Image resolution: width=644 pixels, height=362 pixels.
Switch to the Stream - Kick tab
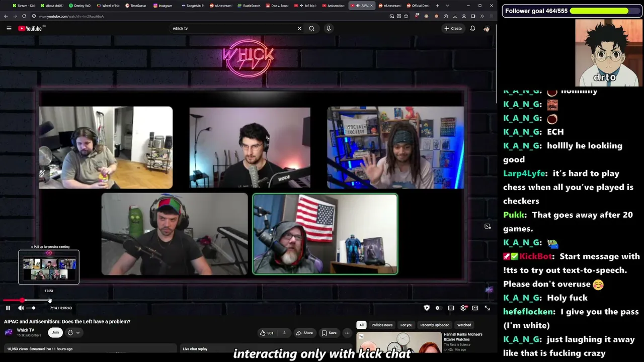point(23,6)
